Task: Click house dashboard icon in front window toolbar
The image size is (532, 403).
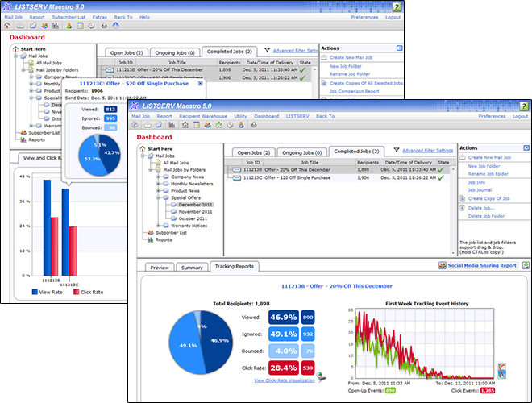Action: click(x=185, y=125)
